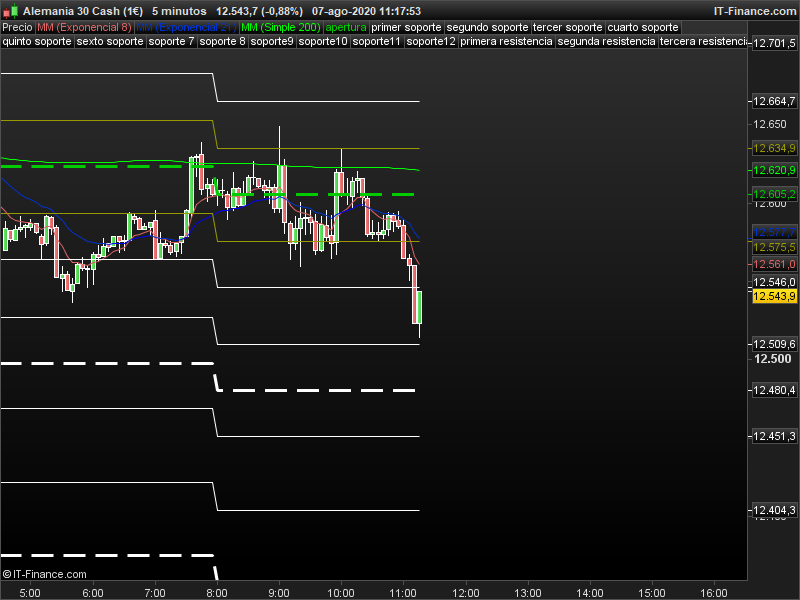
Task: Click the 11:00 time axis label
Action: (403, 593)
